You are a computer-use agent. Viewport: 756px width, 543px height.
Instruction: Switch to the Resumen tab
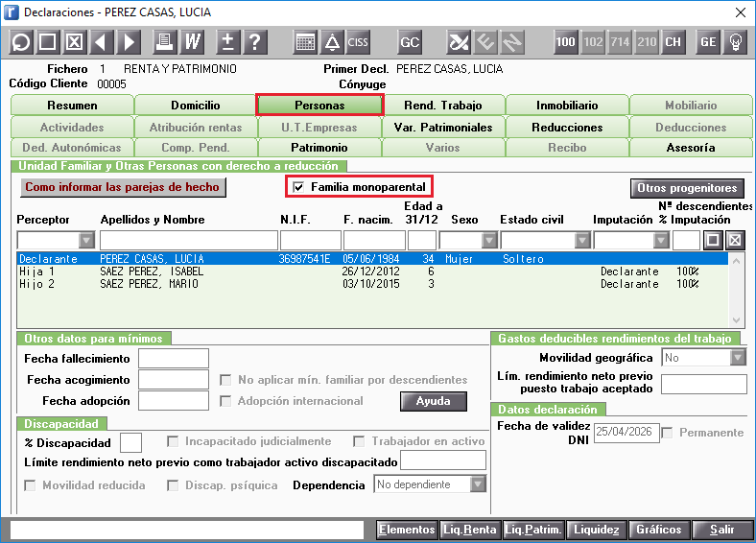click(72, 106)
